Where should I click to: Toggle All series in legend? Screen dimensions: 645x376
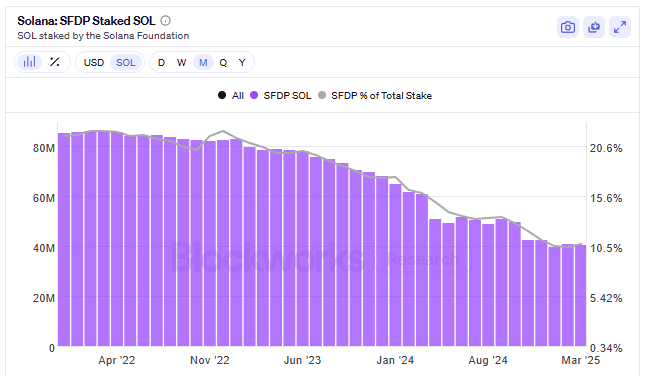tap(231, 95)
